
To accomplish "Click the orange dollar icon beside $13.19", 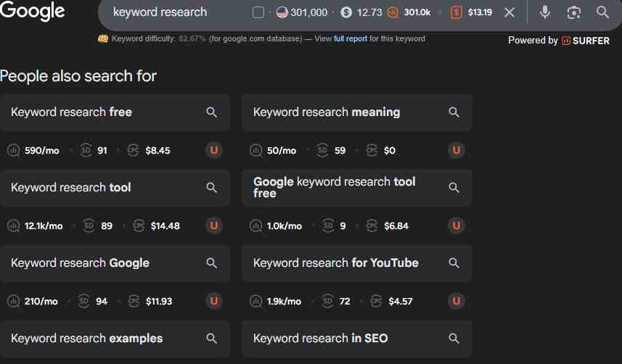I will pyautogui.click(x=457, y=12).
